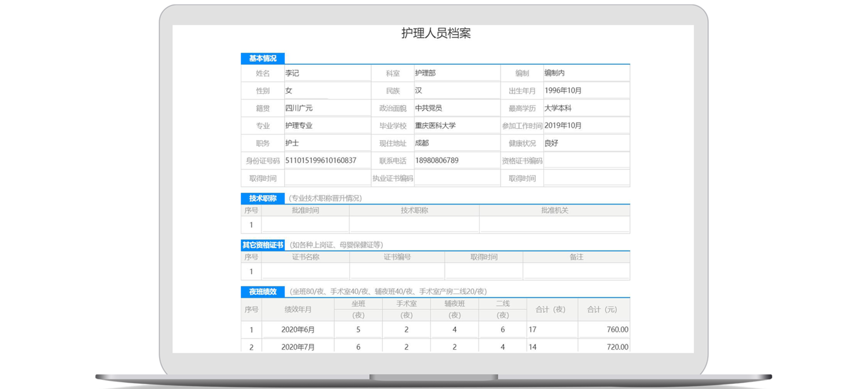Click the 最高学历 field showing 大学本科
The width and height of the screenshot is (868, 389).
(x=586, y=108)
